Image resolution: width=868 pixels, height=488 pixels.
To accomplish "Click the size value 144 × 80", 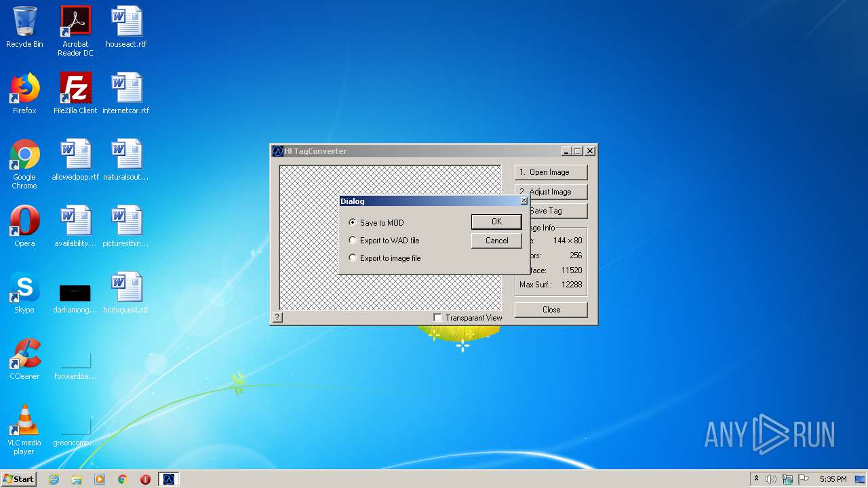I will tap(568, 241).
